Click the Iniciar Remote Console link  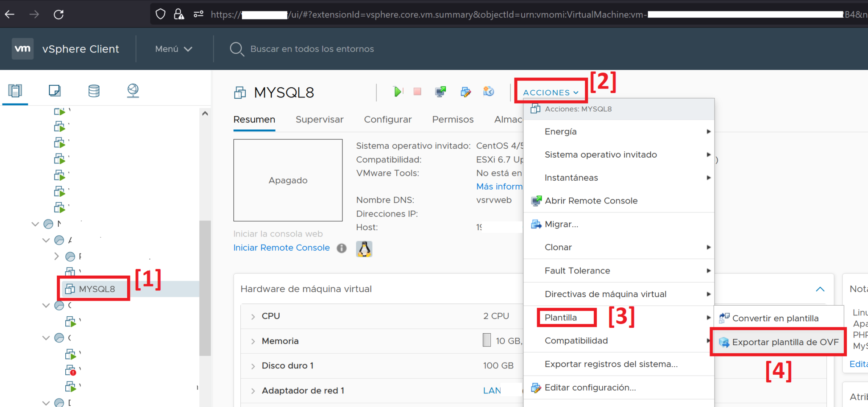[281, 248]
